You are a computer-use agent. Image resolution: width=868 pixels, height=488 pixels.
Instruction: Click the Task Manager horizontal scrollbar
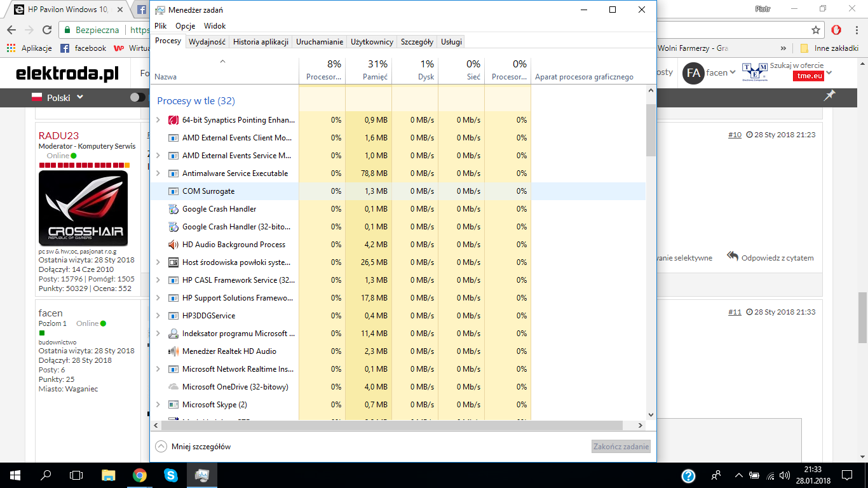pyautogui.click(x=393, y=425)
